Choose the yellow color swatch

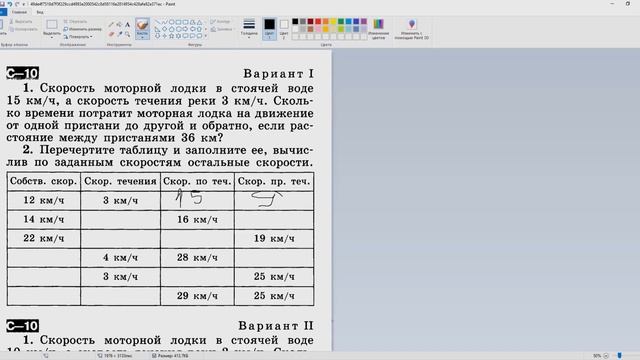(x=333, y=22)
